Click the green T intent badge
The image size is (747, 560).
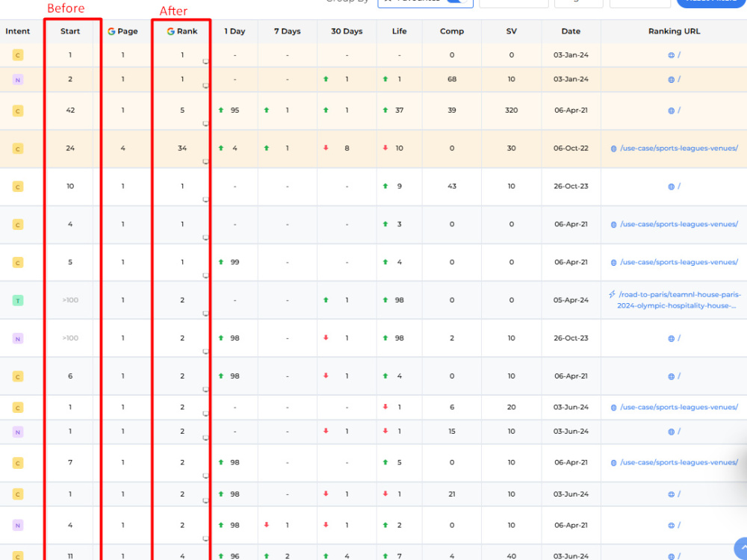coord(18,300)
